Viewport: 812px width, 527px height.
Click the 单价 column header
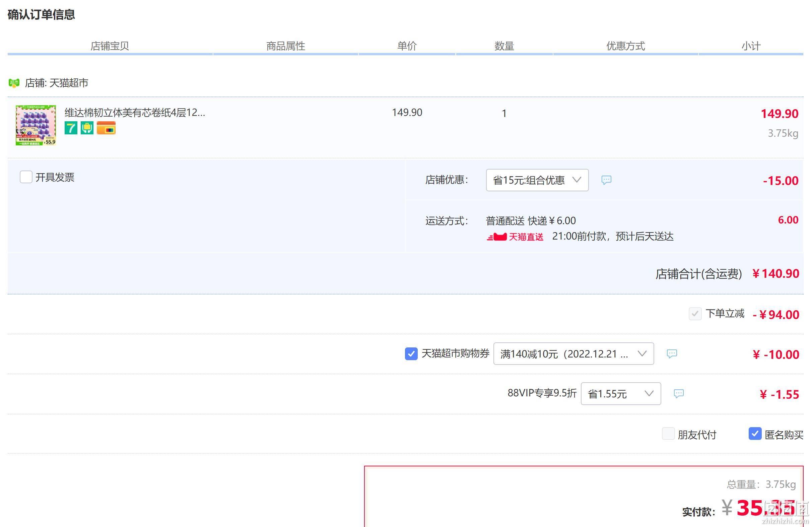coord(407,46)
